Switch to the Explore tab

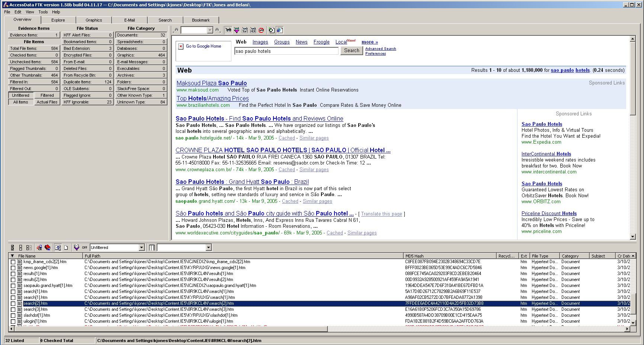58,20
